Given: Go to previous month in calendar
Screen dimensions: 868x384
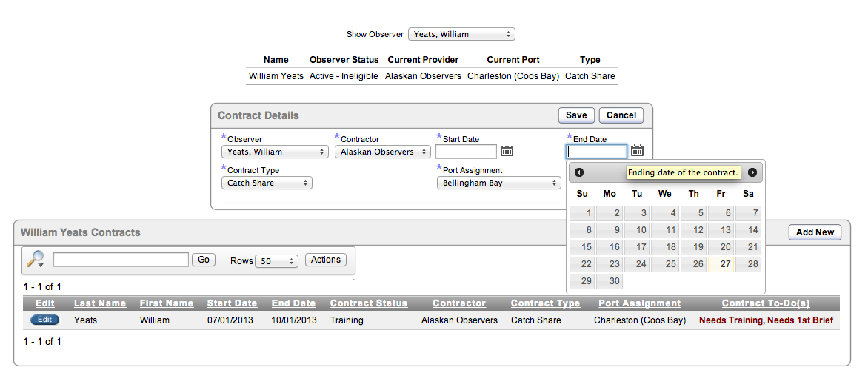Looking at the screenshot, I should [x=579, y=172].
